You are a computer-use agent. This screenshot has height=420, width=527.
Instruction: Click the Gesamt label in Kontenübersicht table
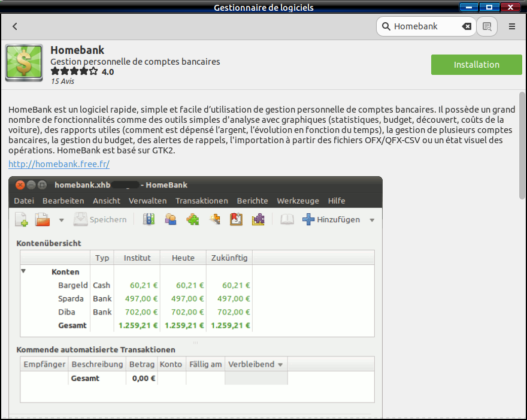(72, 325)
